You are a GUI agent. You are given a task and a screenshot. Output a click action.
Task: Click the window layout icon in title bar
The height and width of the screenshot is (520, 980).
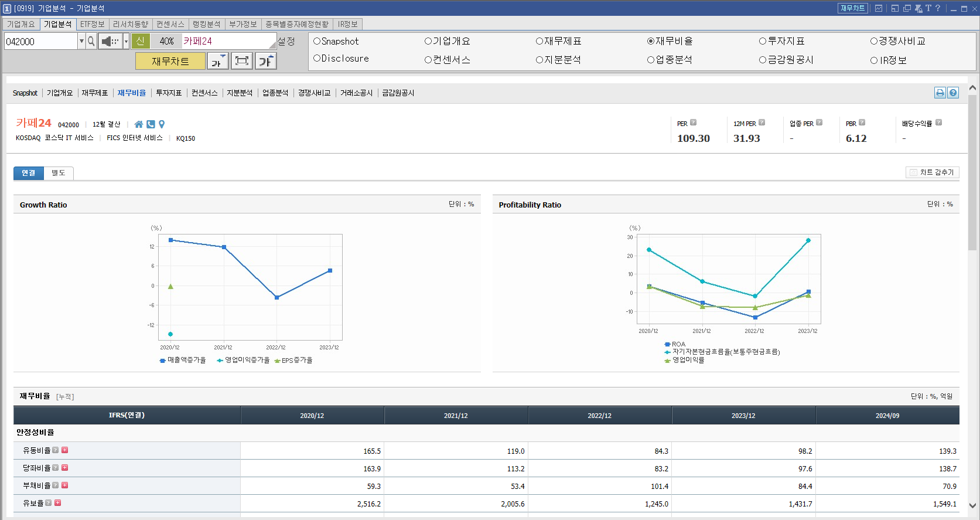point(895,8)
